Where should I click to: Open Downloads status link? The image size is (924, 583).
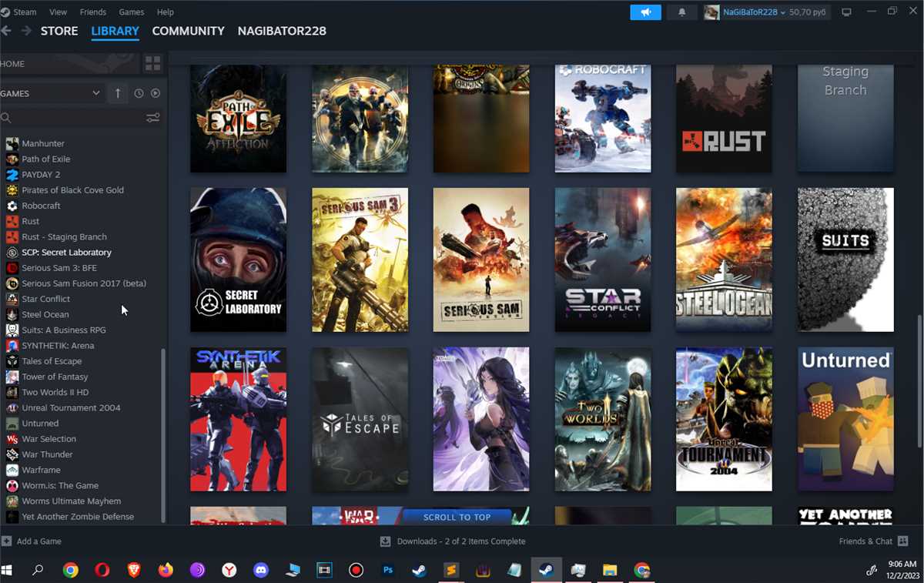460,541
